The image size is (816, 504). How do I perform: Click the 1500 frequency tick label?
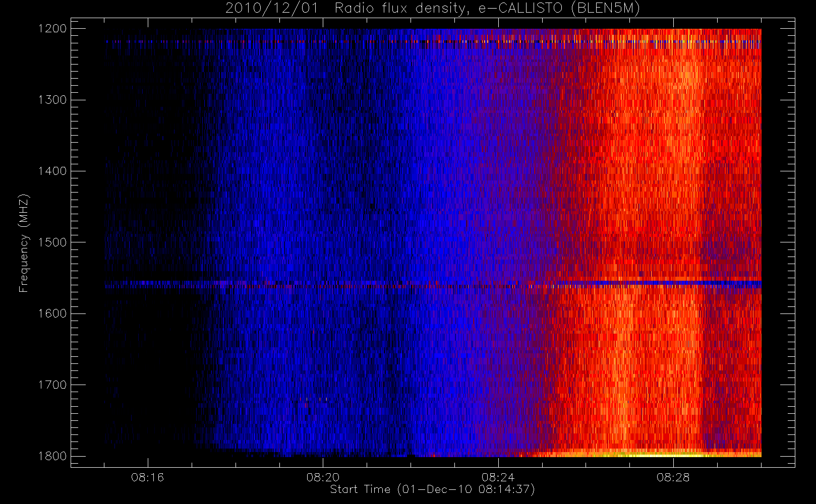[x=52, y=242]
